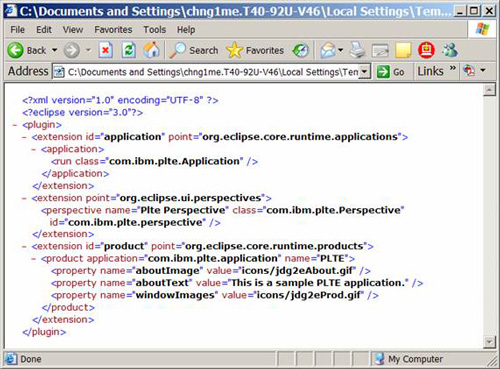Open the Forward history dropdown arrow
Viewport: 500px width, 369px height.
pyautogui.click(x=88, y=50)
